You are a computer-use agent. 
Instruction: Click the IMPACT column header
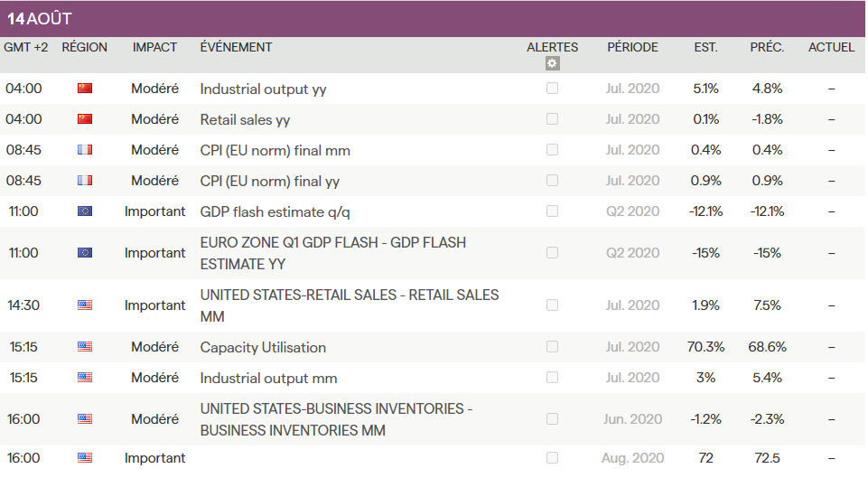click(154, 47)
